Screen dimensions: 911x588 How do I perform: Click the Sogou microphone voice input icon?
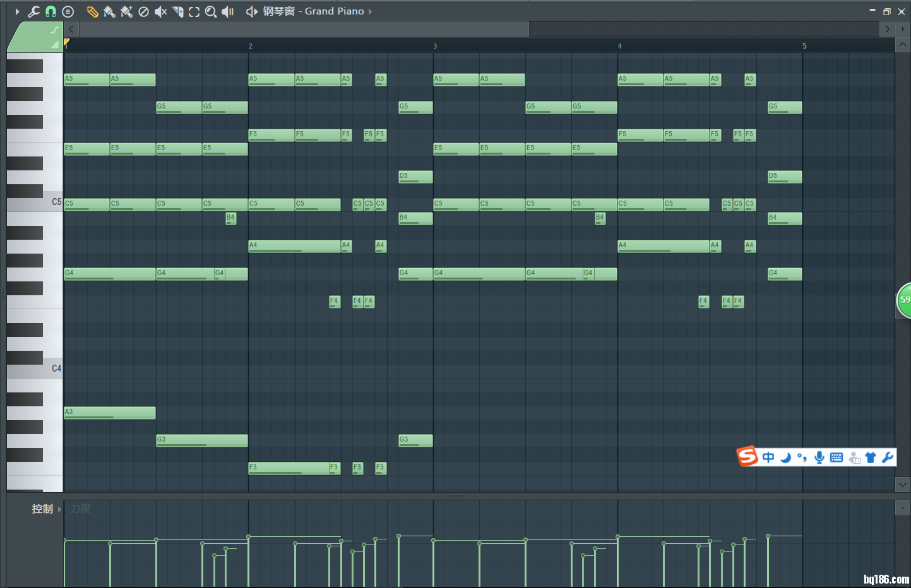(x=819, y=457)
